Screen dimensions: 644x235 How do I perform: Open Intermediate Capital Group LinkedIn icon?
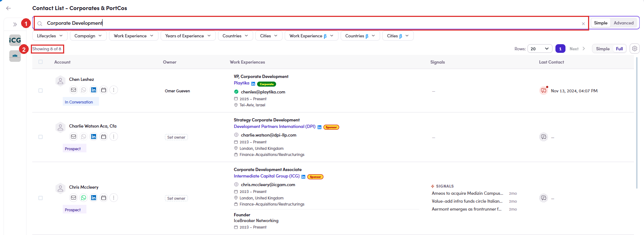[303, 177]
